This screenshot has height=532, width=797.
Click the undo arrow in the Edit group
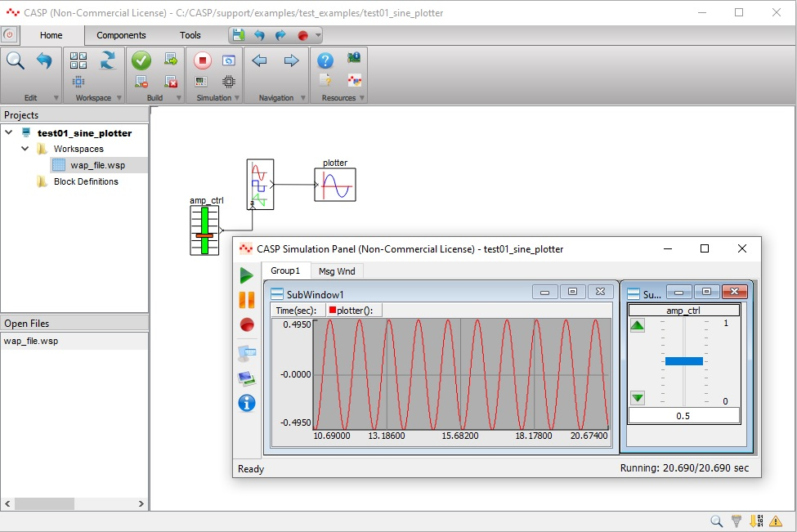[x=44, y=61]
